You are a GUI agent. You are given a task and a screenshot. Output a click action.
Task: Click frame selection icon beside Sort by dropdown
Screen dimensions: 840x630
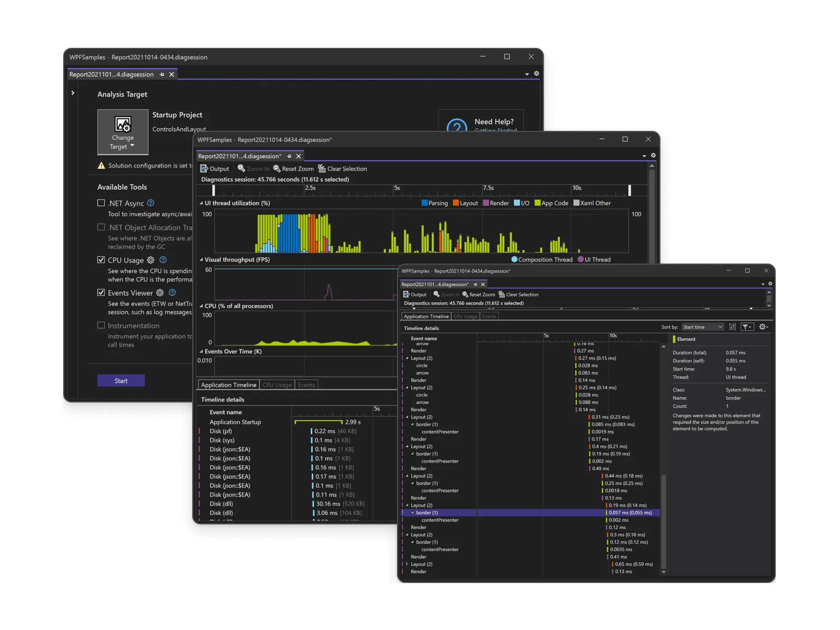(732, 327)
